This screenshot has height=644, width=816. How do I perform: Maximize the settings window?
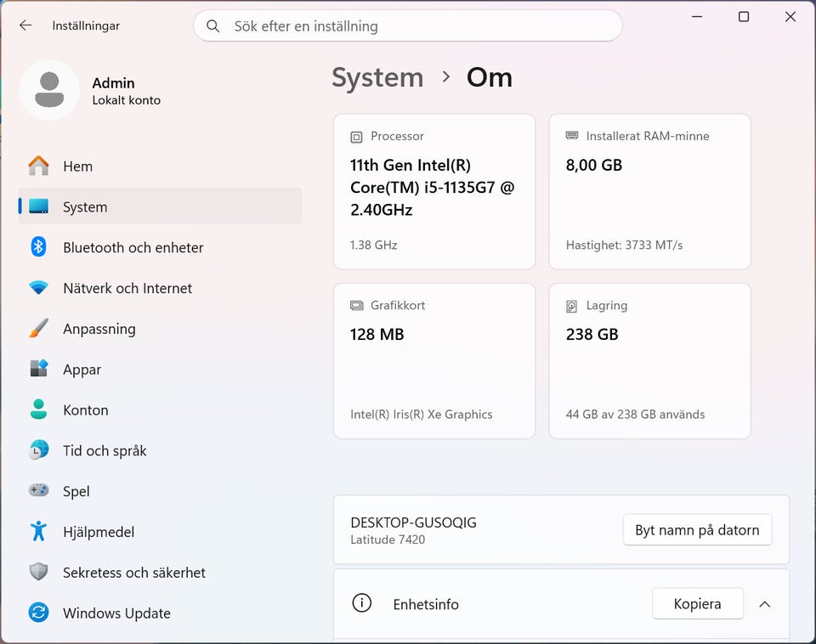point(744,17)
